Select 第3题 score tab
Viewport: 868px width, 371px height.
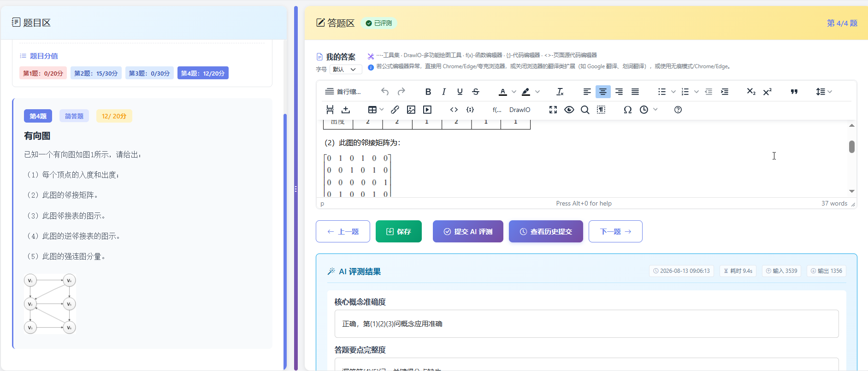(x=149, y=73)
